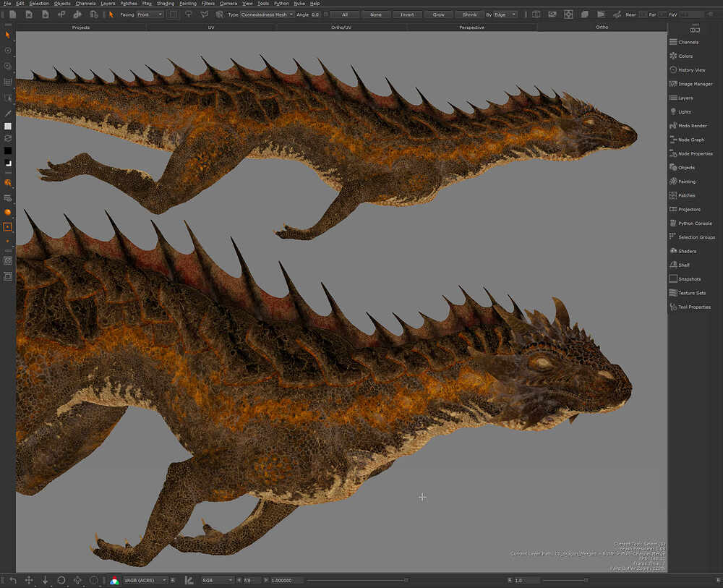723x588 pixels.
Task: Open the Facing dropdown set to Front
Action: pyautogui.click(x=150, y=14)
